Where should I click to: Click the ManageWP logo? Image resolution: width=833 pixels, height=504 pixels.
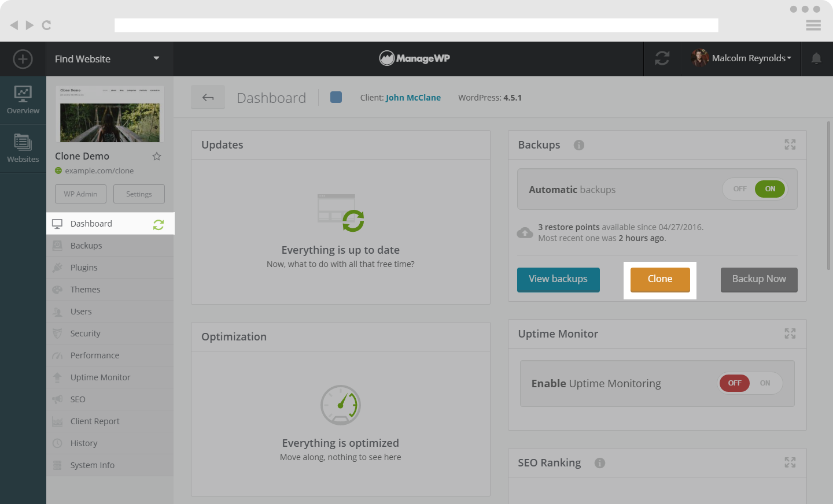point(414,58)
